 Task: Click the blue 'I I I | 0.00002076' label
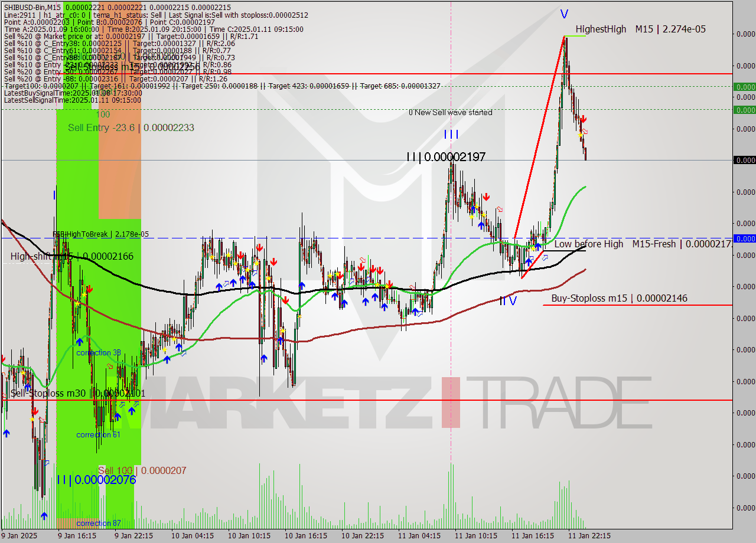(96, 480)
